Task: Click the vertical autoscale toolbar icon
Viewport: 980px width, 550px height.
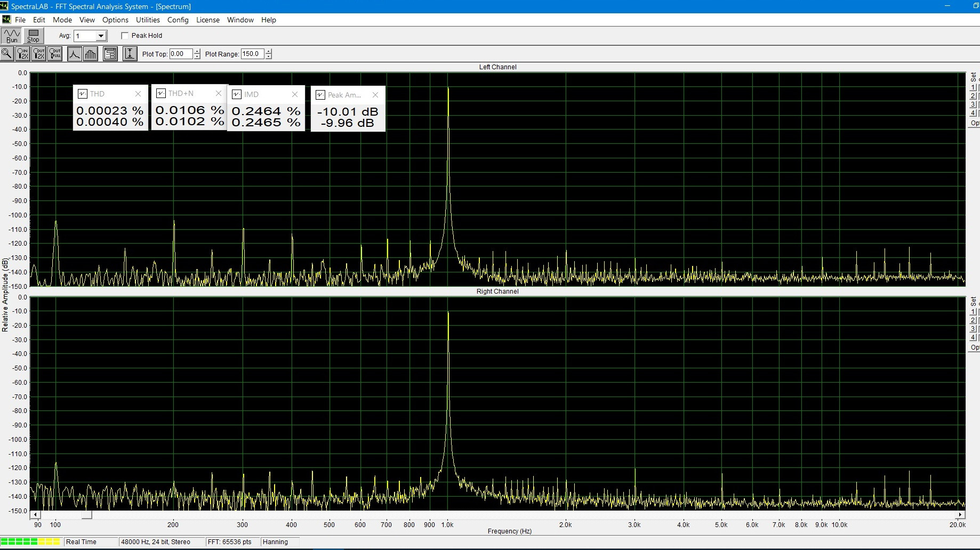Action: [x=130, y=54]
